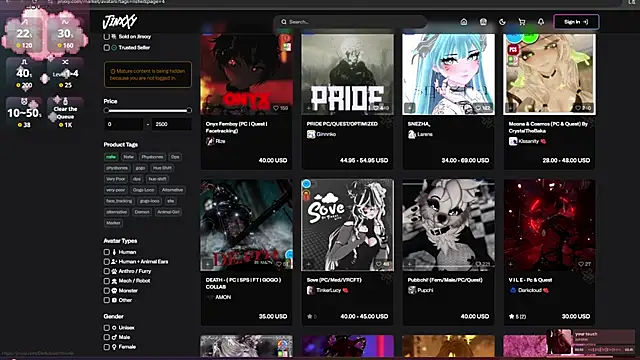The image size is (640, 360).
Task: Click the Rize seller avatar icon
Action: point(210,141)
